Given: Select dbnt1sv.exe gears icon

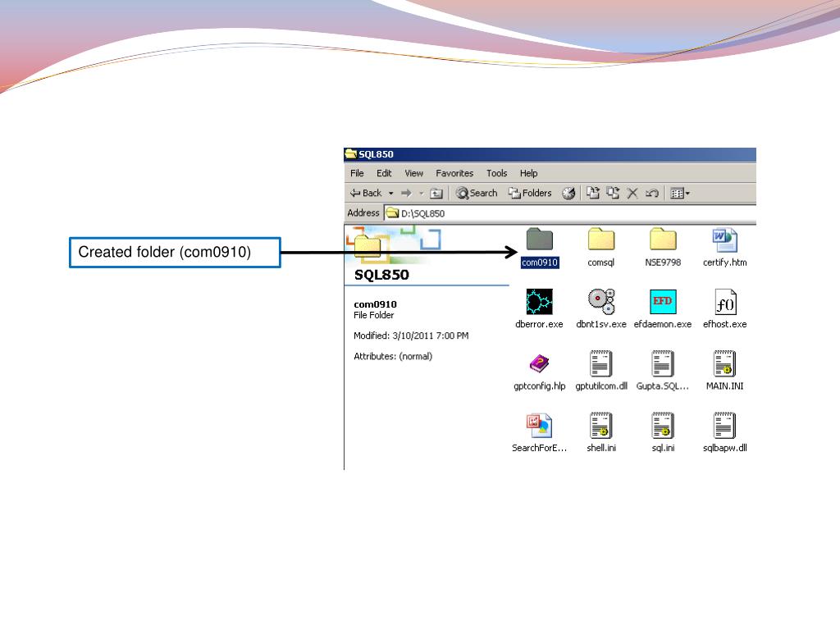Looking at the screenshot, I should [x=601, y=302].
